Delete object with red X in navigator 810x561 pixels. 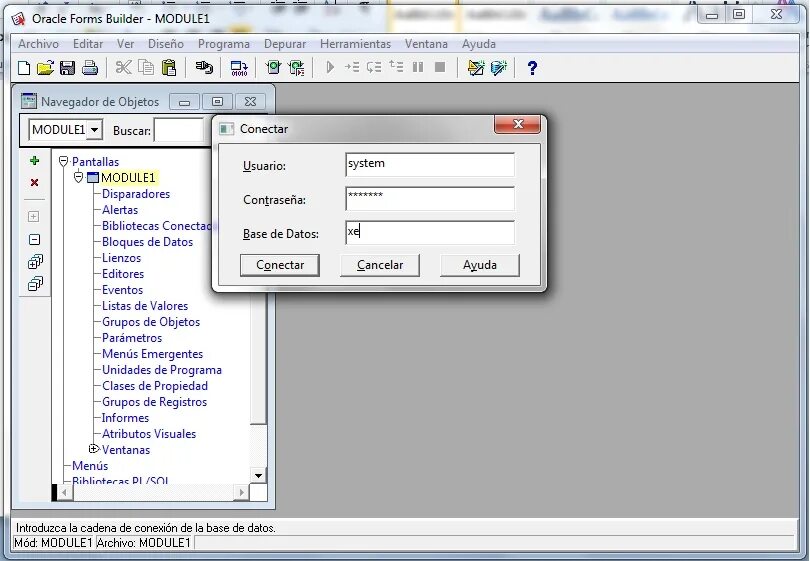tap(35, 182)
